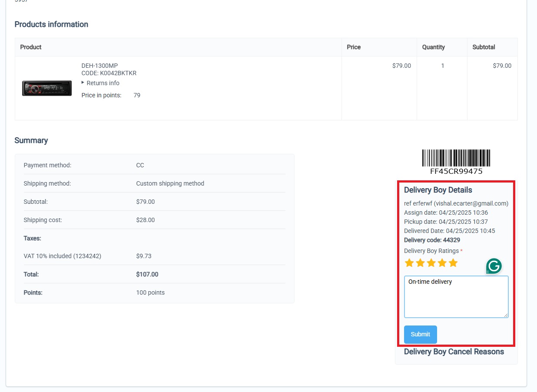537x392 pixels.
Task: Click the $107.00 total amount
Action: tap(147, 274)
